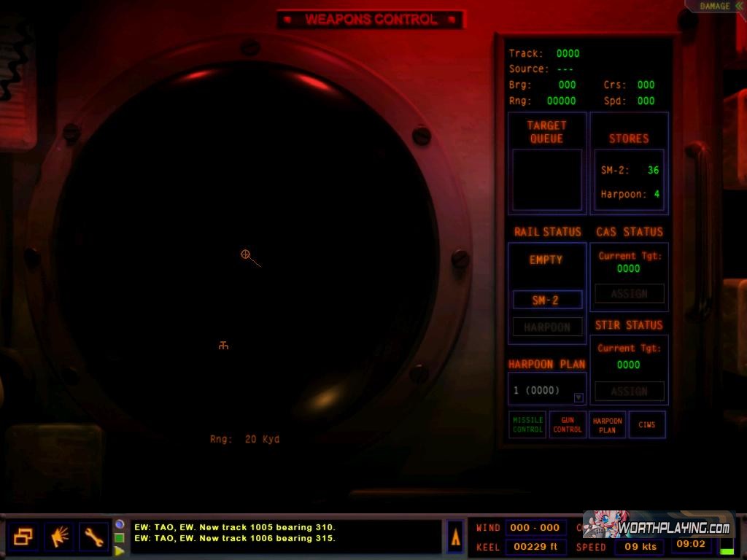Viewport: 747px width, 560px height.
Task: Open the wrench settings icon
Action: tap(93, 537)
